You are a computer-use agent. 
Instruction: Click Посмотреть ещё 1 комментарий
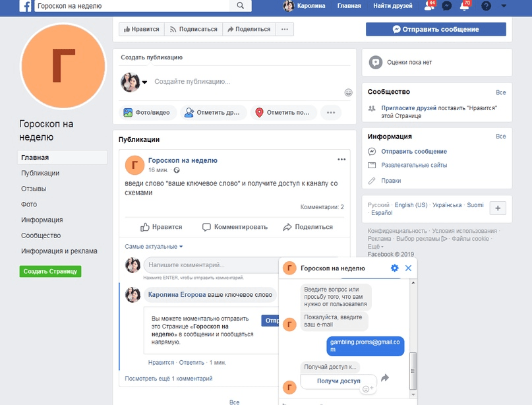click(x=169, y=379)
